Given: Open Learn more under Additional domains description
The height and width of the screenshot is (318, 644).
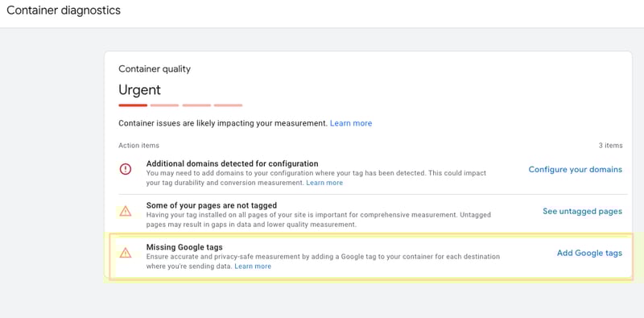Looking at the screenshot, I should pos(324,183).
